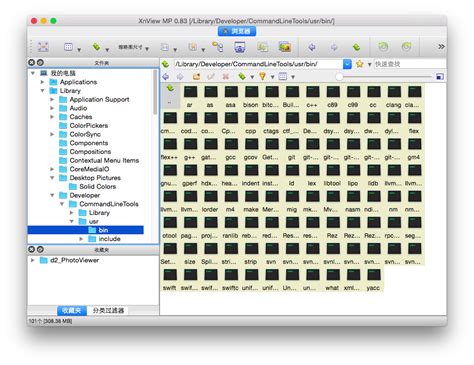474x365 pixels.
Task: Select the 浏览器 browser tab
Action: pos(237,31)
